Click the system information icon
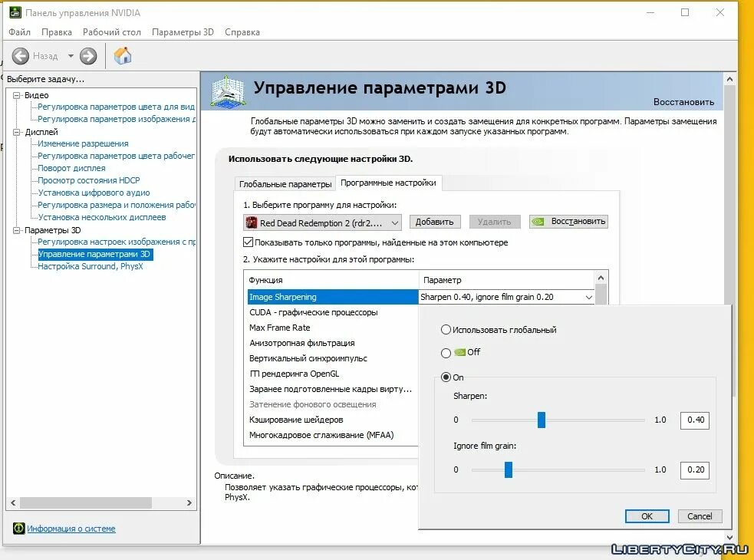Viewport: 754px width, 560px height. [18, 529]
